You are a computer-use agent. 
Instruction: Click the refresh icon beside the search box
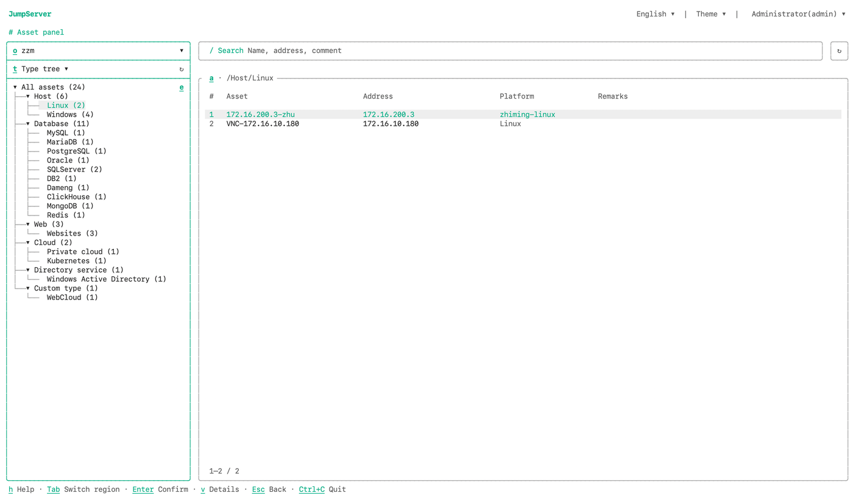pyautogui.click(x=839, y=51)
